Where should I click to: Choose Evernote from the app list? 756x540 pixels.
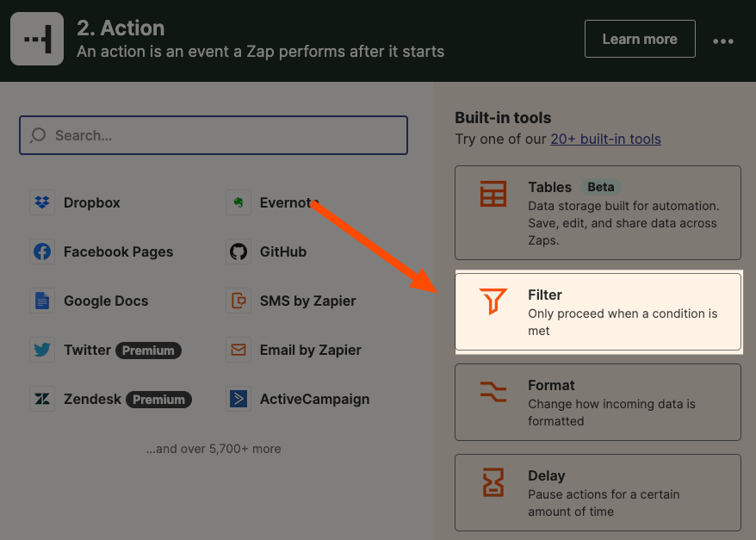click(x=289, y=202)
